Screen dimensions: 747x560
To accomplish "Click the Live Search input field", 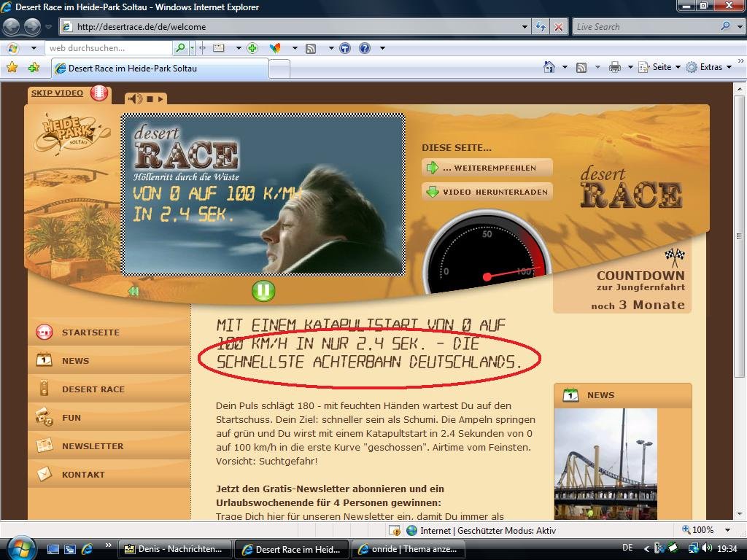I will (x=647, y=27).
